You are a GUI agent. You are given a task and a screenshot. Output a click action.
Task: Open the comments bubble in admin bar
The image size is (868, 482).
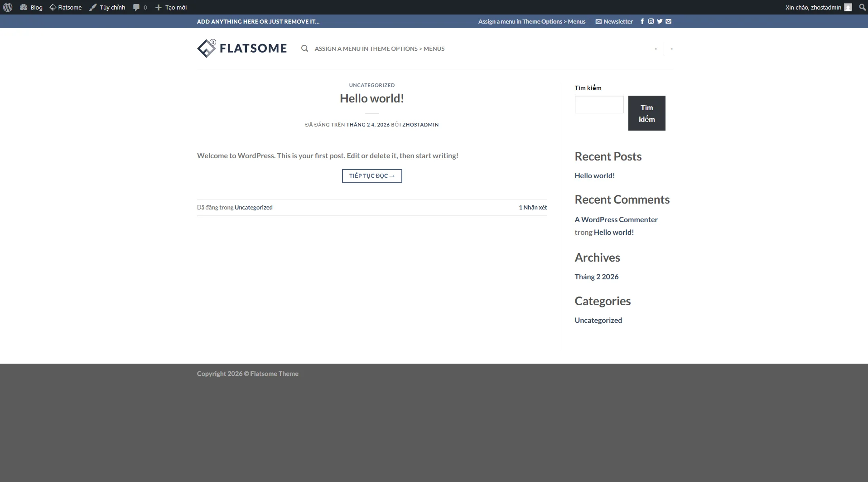[140, 7]
